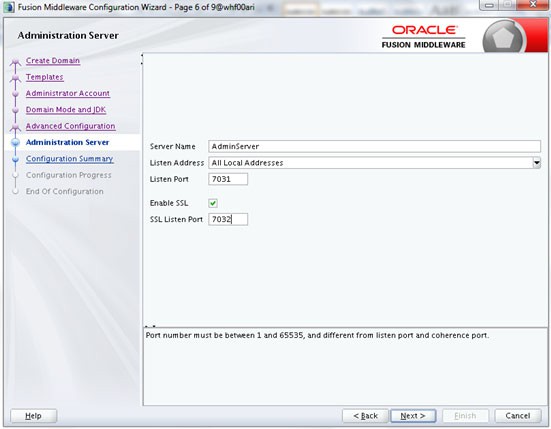Expand the Listen Address dropdown arrow

[x=536, y=163]
